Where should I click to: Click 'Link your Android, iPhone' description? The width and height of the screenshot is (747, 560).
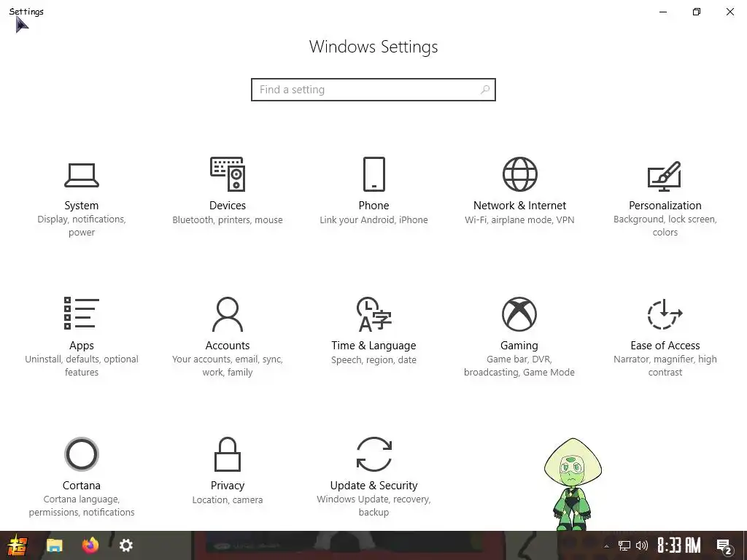(x=373, y=220)
